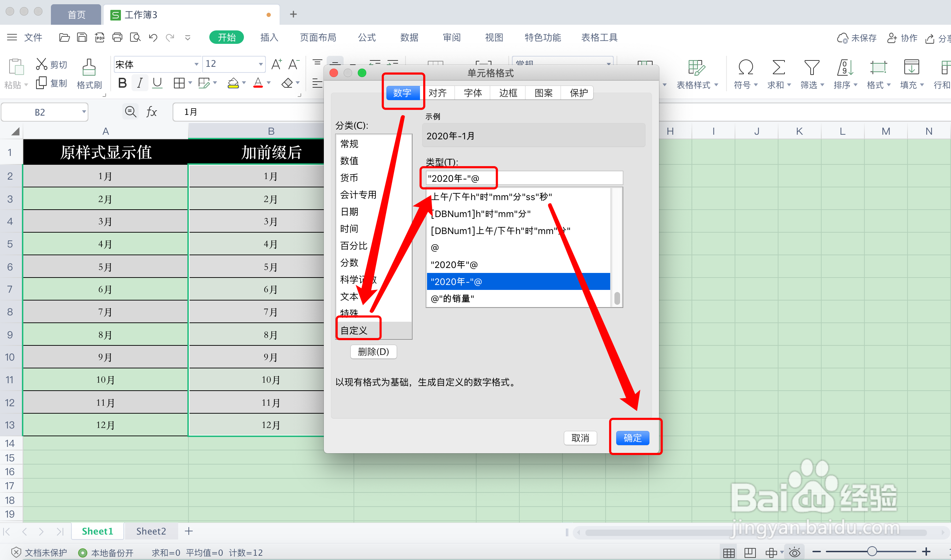Image resolution: width=951 pixels, height=560 pixels.
Task: Click 确定 to confirm cell format
Action: 632,438
